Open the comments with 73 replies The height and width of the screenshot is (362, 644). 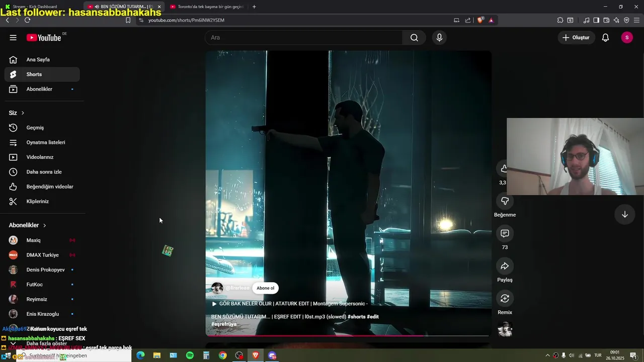coord(505,233)
